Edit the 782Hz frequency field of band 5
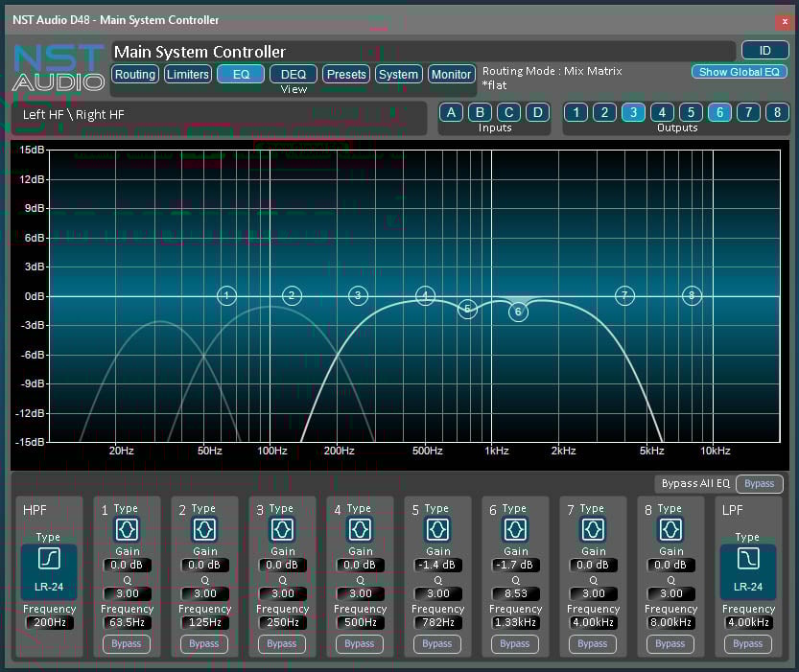The height and width of the screenshot is (672, 799). click(437, 622)
